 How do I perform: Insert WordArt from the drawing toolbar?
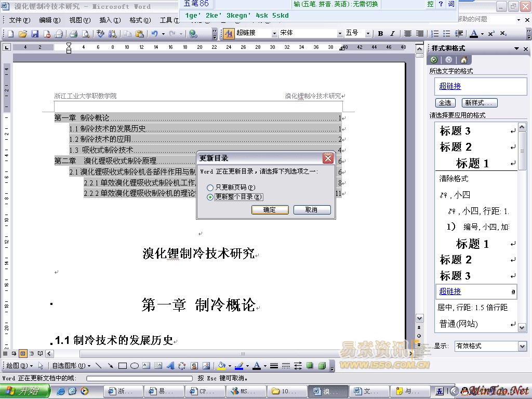[x=170, y=366]
